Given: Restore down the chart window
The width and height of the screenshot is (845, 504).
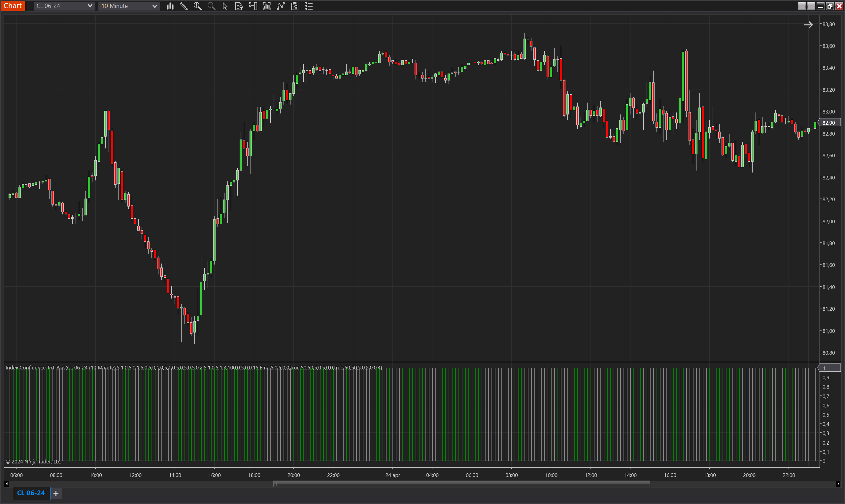Looking at the screenshot, I should 830,6.
